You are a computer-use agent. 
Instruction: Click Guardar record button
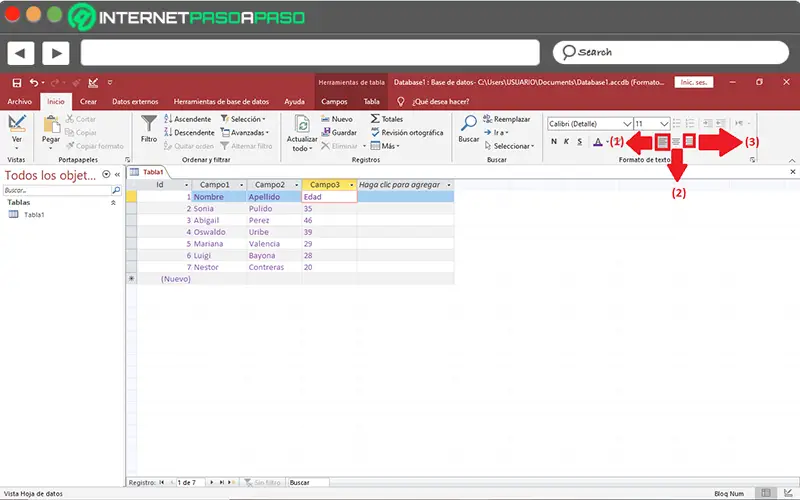[339, 133]
